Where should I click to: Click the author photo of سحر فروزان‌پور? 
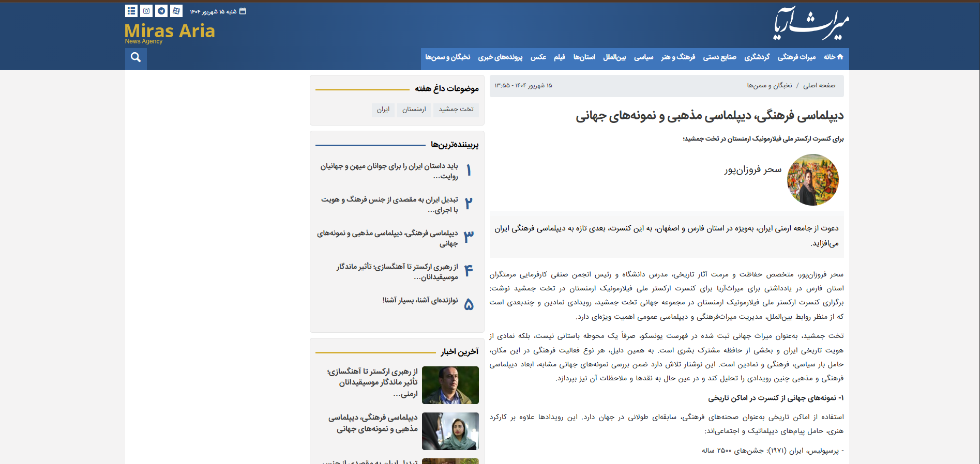[x=813, y=180]
